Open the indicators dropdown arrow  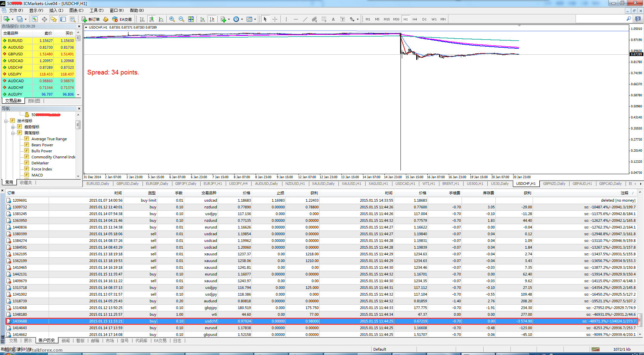[x=229, y=19]
